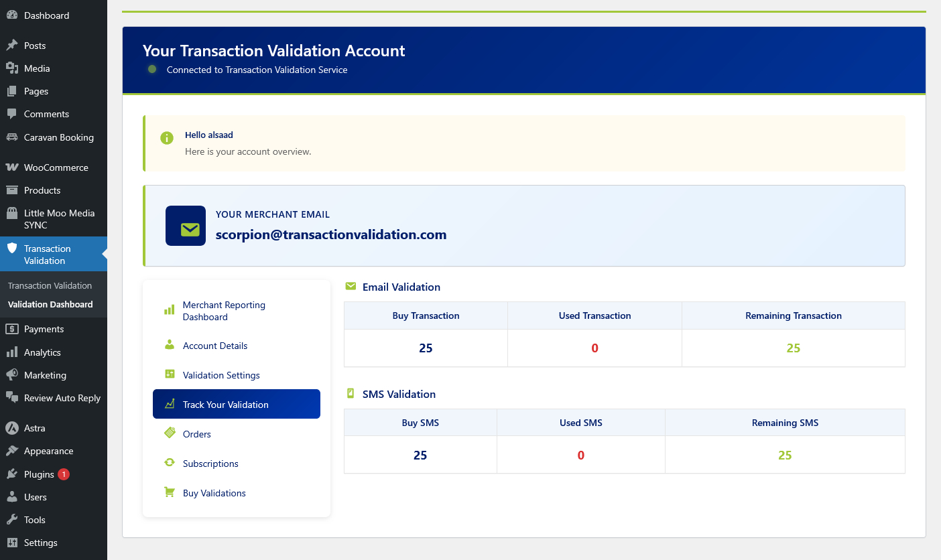The image size is (941, 560).
Task: Open Merchant Reporting Dashboard tab
Action: tap(237, 311)
